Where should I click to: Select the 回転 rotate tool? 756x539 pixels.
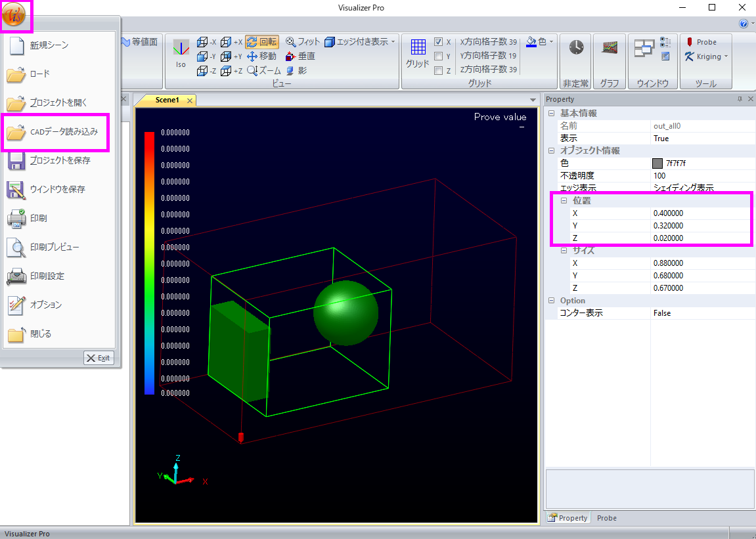click(262, 42)
